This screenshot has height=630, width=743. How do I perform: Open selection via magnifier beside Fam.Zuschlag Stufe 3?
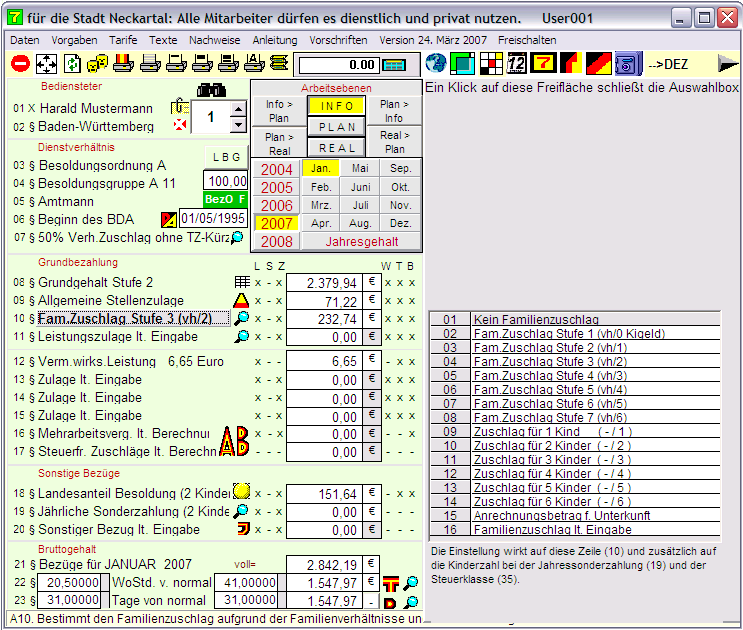[242, 318]
